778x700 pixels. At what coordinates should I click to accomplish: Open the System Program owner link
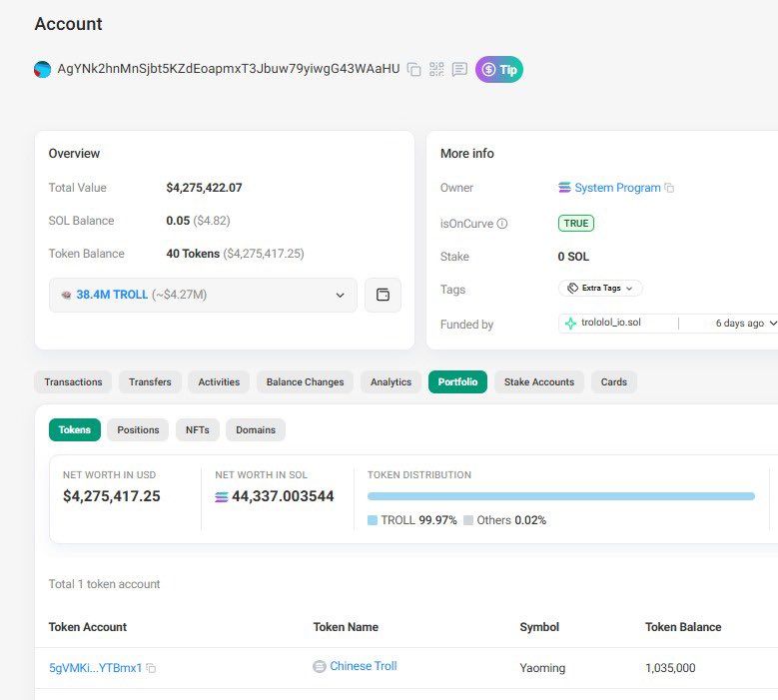[617, 188]
